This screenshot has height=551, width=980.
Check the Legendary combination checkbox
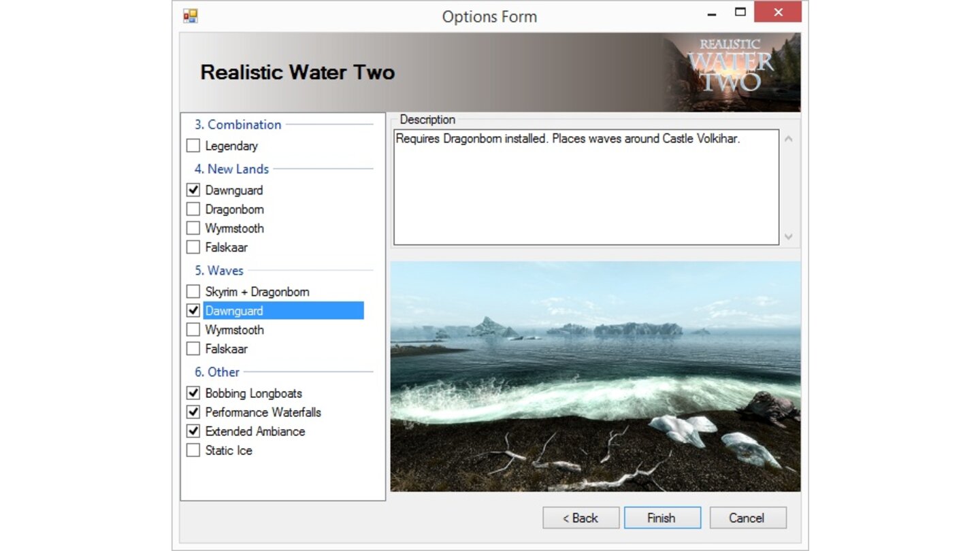193,146
